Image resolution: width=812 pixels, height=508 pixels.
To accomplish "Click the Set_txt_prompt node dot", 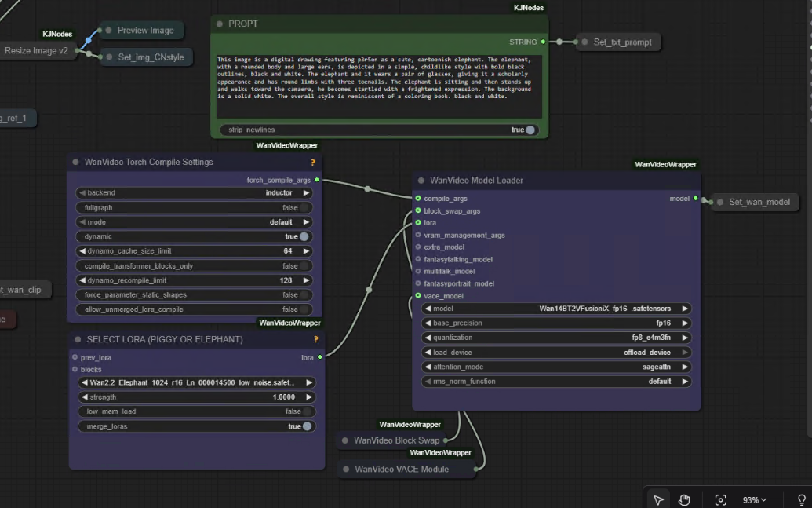I will point(584,42).
